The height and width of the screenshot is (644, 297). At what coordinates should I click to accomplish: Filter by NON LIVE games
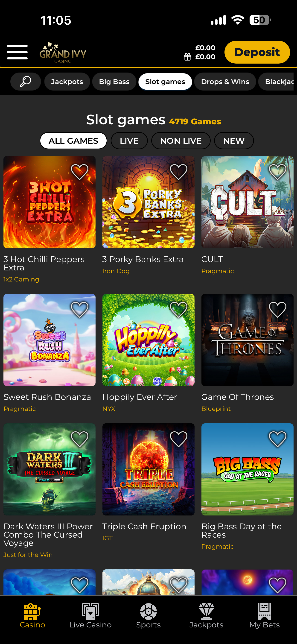coord(181,141)
